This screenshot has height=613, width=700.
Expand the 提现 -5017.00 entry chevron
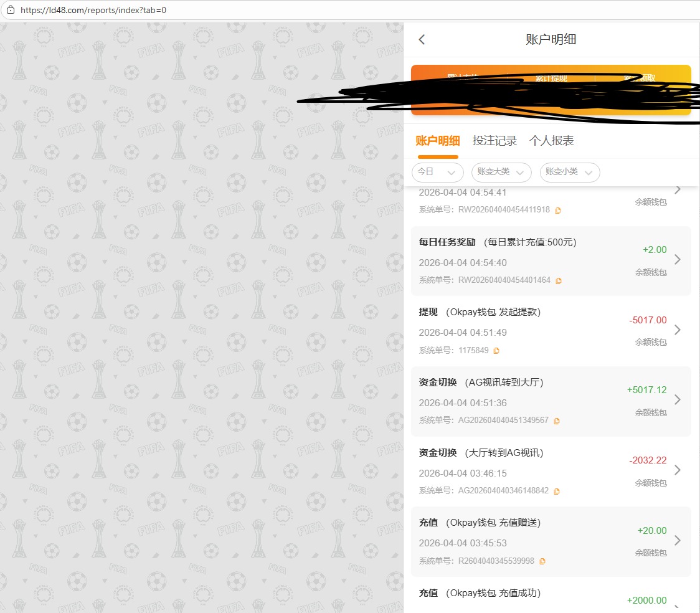click(678, 330)
